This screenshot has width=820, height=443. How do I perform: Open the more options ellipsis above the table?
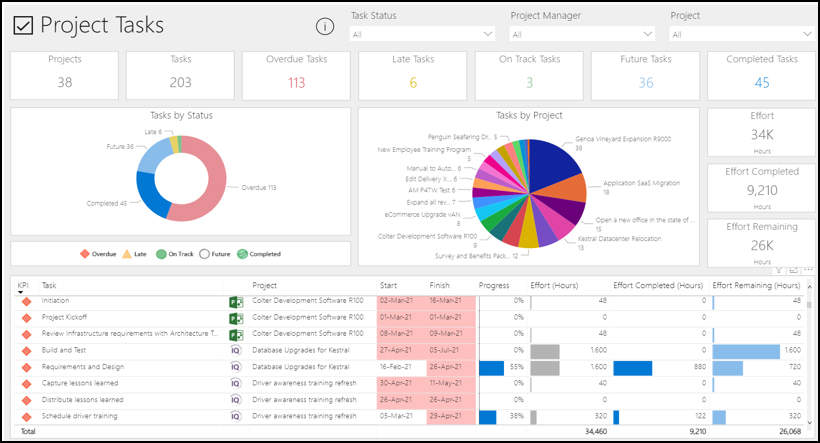[808, 270]
